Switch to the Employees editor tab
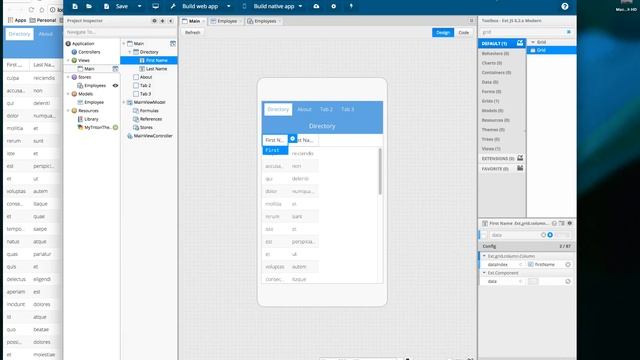640x360 pixels. [x=264, y=21]
